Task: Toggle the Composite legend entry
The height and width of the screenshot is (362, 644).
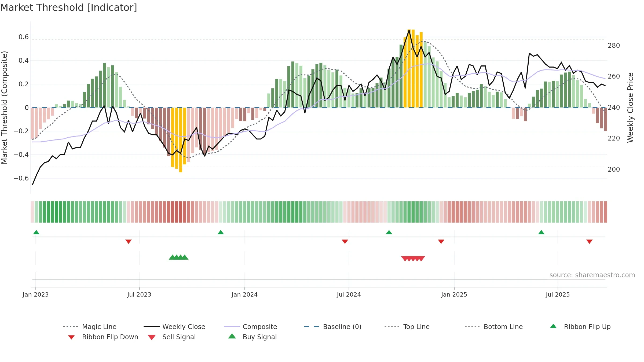Action: click(x=250, y=327)
